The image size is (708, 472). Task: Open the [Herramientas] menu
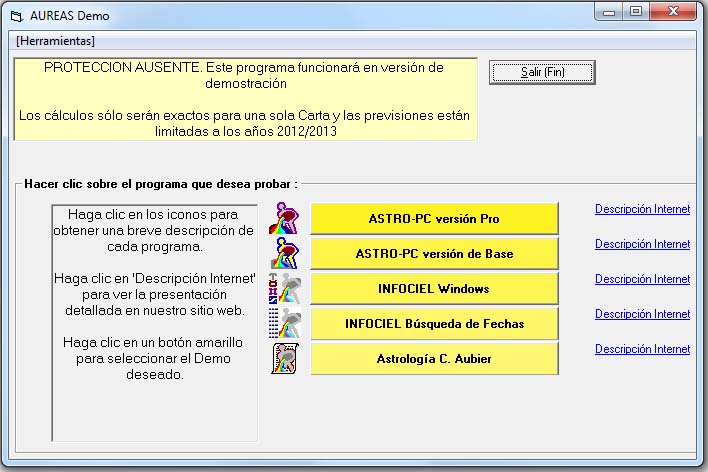[x=55, y=41]
